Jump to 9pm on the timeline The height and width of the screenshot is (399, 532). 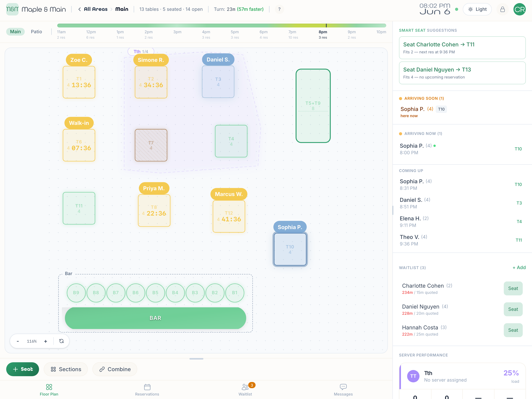click(x=352, y=34)
